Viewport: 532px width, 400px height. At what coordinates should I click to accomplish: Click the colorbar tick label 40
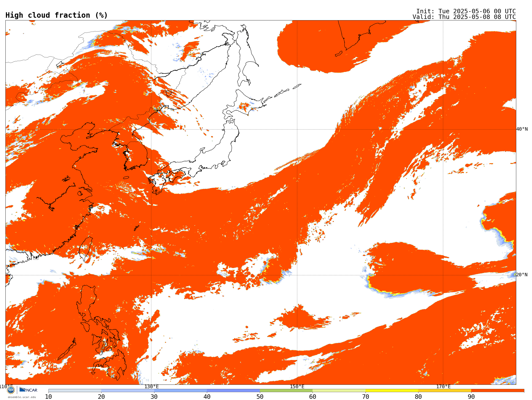coord(207,397)
